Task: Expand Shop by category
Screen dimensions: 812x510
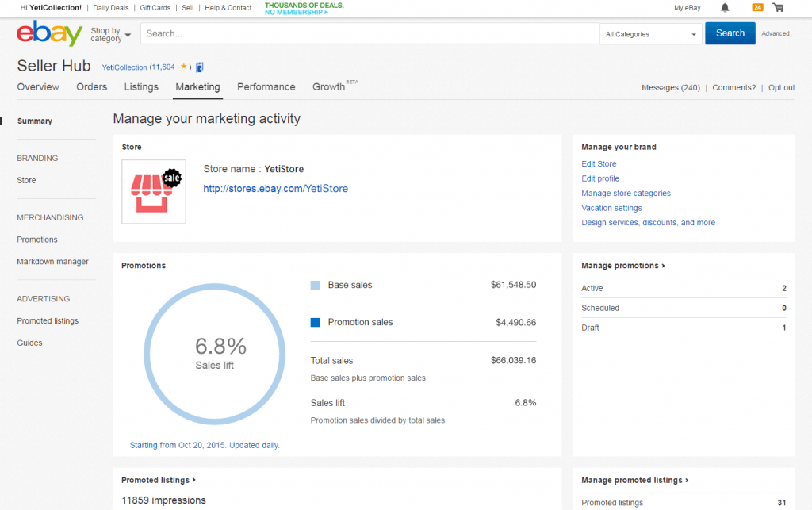Action: click(x=110, y=33)
